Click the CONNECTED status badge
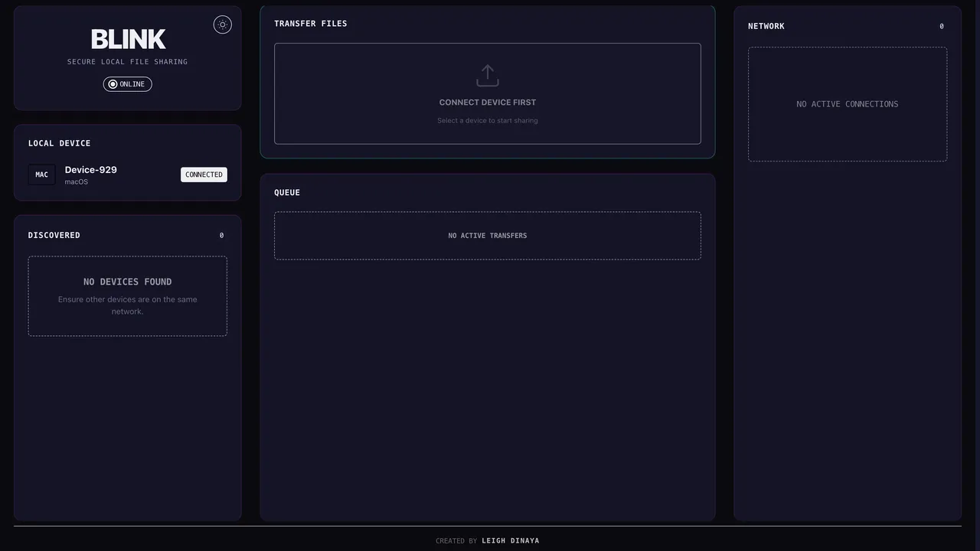The image size is (980, 551). point(204,174)
